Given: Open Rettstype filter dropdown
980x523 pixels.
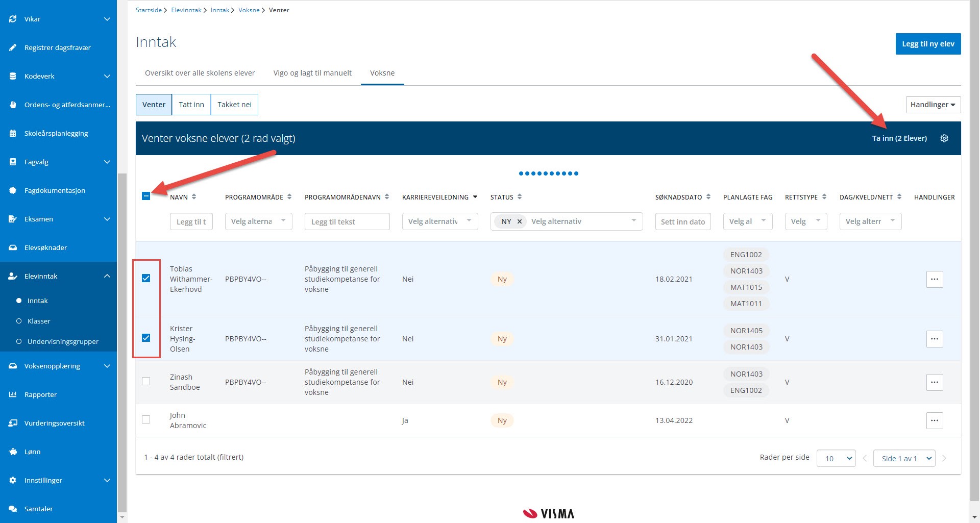Looking at the screenshot, I should (806, 221).
